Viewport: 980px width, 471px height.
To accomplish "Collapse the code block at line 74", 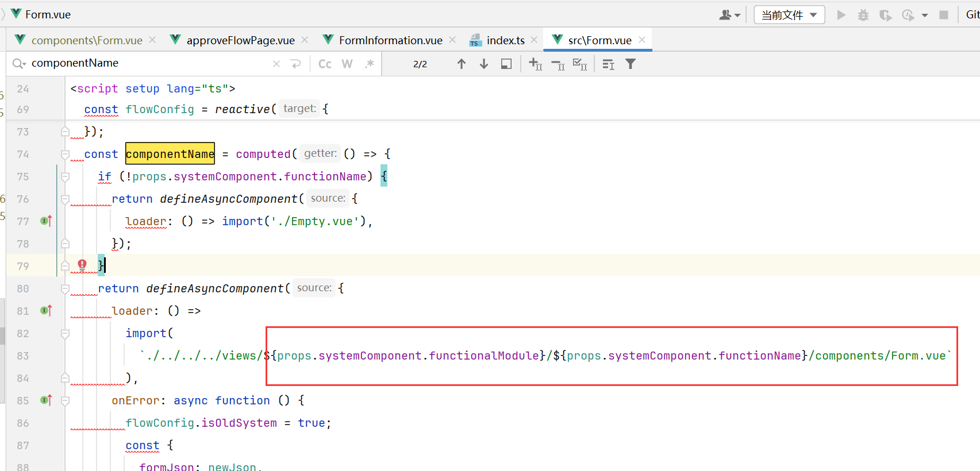I will coord(65,154).
